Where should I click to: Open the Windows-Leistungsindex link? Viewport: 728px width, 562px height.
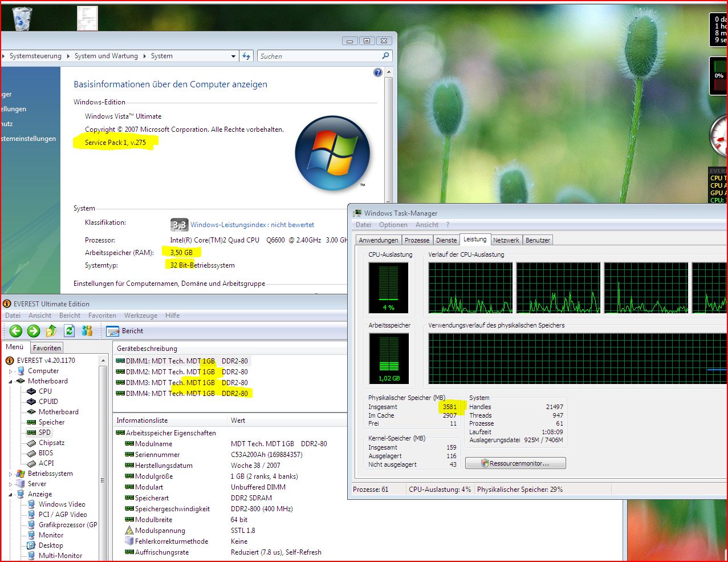252,225
